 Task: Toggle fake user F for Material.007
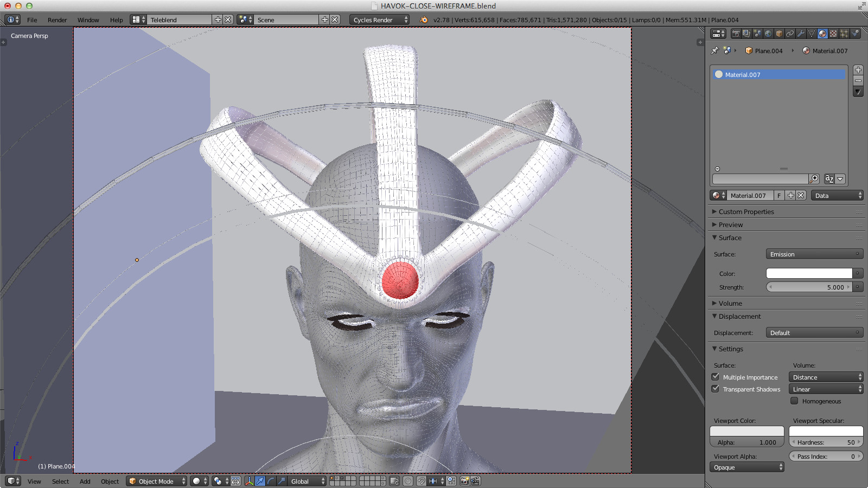click(779, 195)
